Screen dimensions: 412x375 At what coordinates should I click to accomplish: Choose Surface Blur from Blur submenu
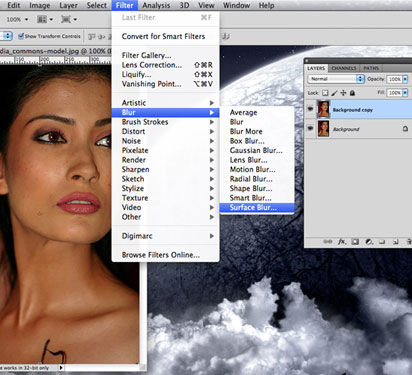pyautogui.click(x=257, y=208)
